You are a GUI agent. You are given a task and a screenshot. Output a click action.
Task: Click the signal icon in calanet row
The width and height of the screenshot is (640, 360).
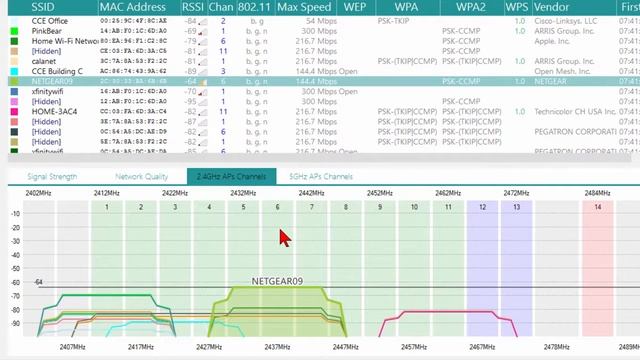[203, 62]
